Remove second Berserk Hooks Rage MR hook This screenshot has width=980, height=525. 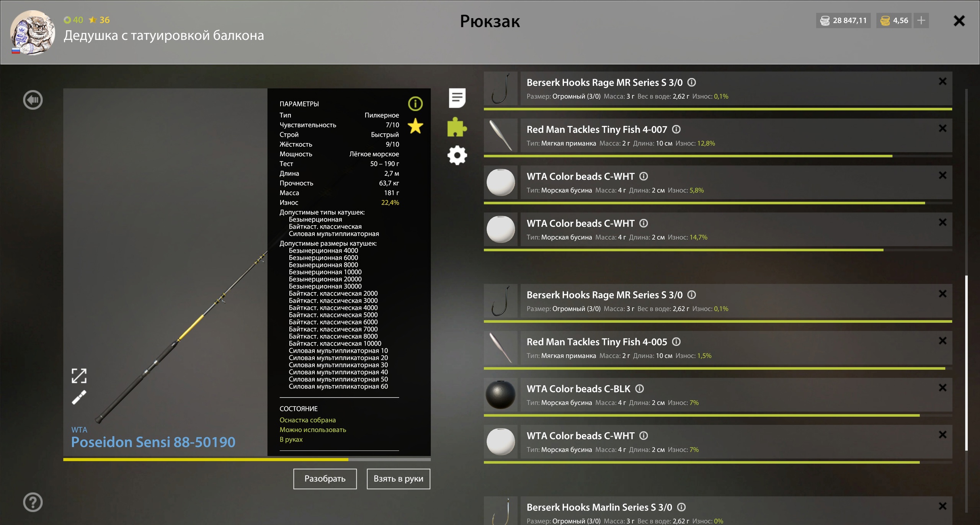click(x=942, y=294)
